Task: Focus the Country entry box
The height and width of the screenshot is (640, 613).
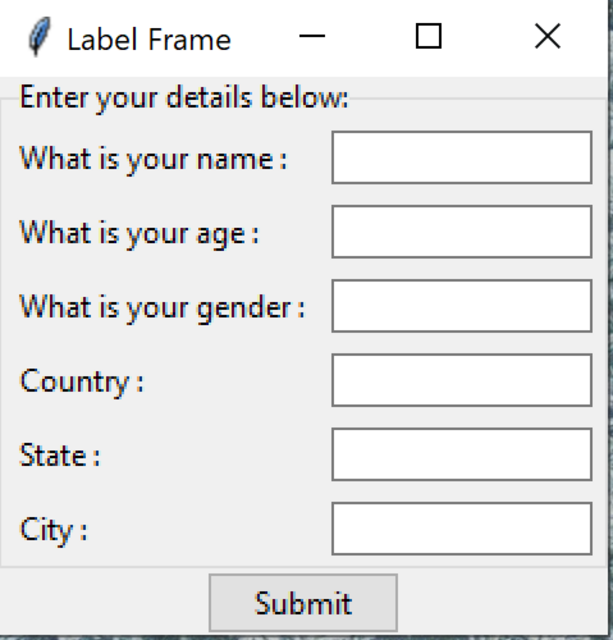Action: (461, 380)
